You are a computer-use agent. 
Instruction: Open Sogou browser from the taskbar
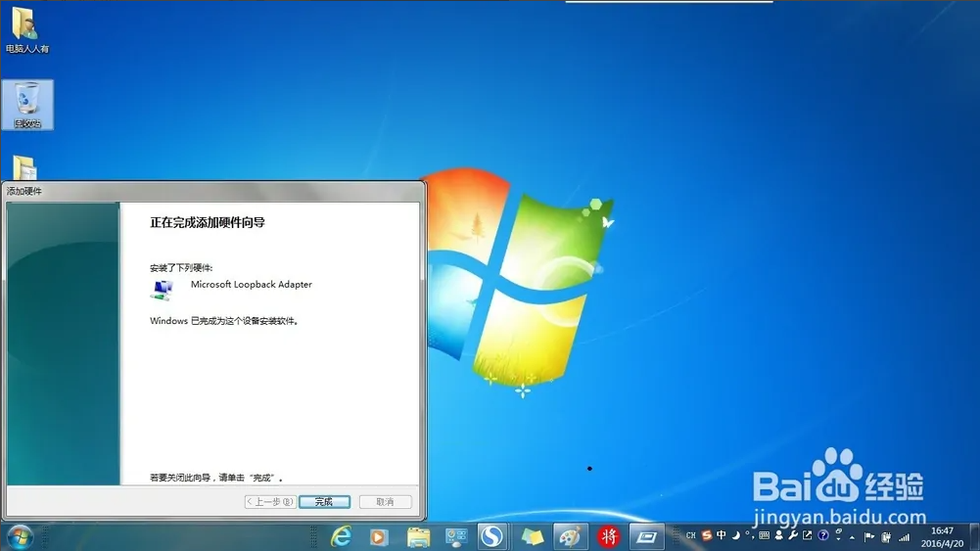coord(492,536)
